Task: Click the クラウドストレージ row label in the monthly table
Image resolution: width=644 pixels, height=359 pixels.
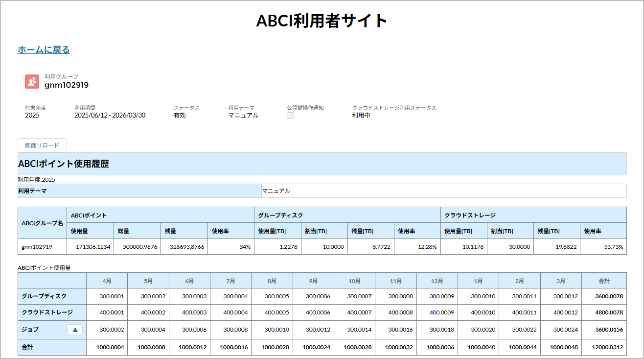Action: [x=47, y=312]
